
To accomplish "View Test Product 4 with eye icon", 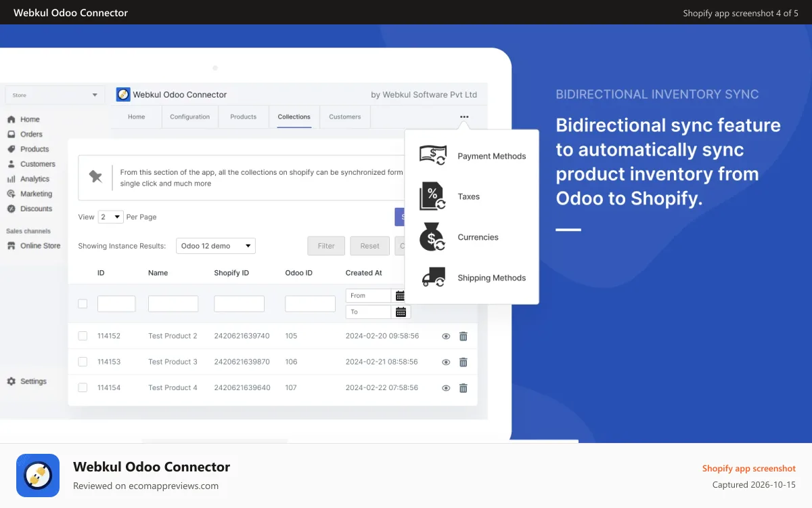I will coord(446,388).
